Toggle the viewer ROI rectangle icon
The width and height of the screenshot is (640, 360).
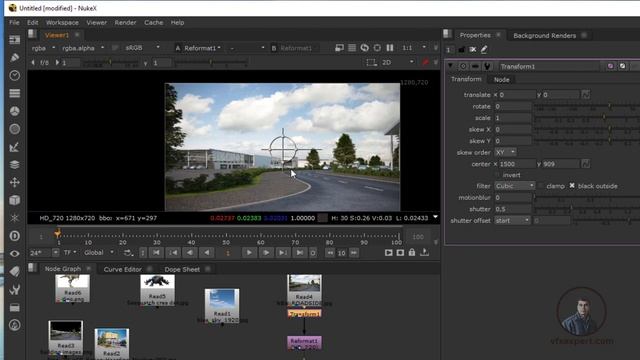371,62
